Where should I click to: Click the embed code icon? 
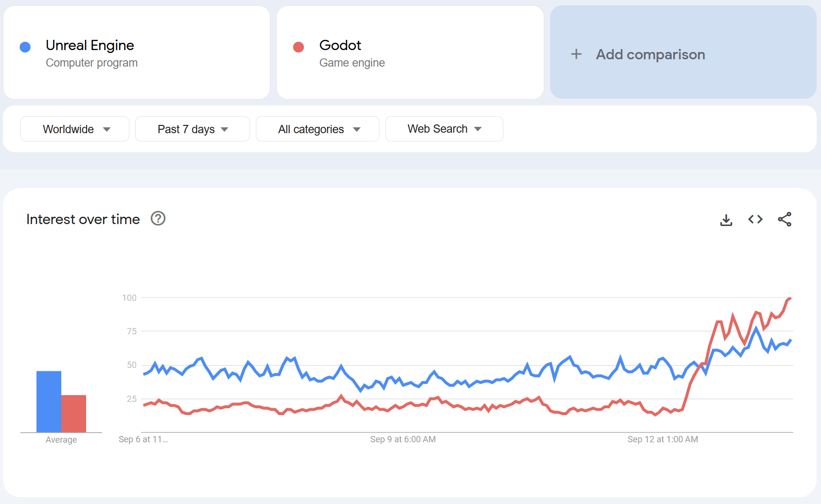[755, 220]
